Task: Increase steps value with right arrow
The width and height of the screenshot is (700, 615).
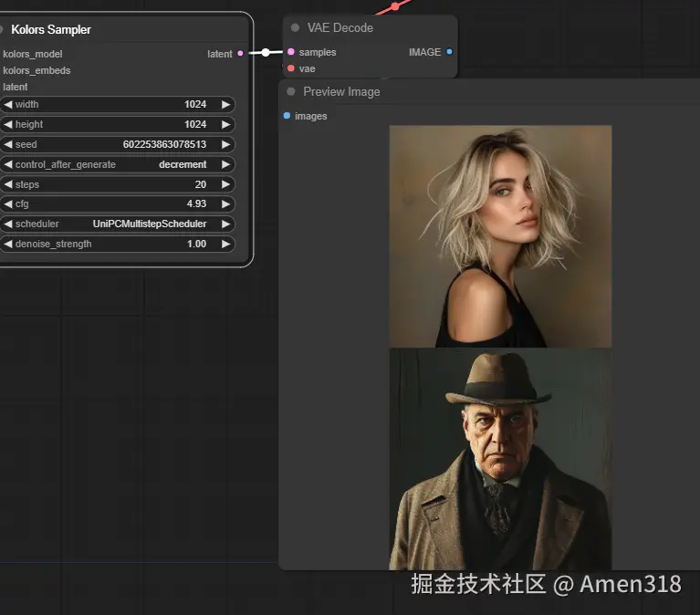Action: tap(225, 185)
